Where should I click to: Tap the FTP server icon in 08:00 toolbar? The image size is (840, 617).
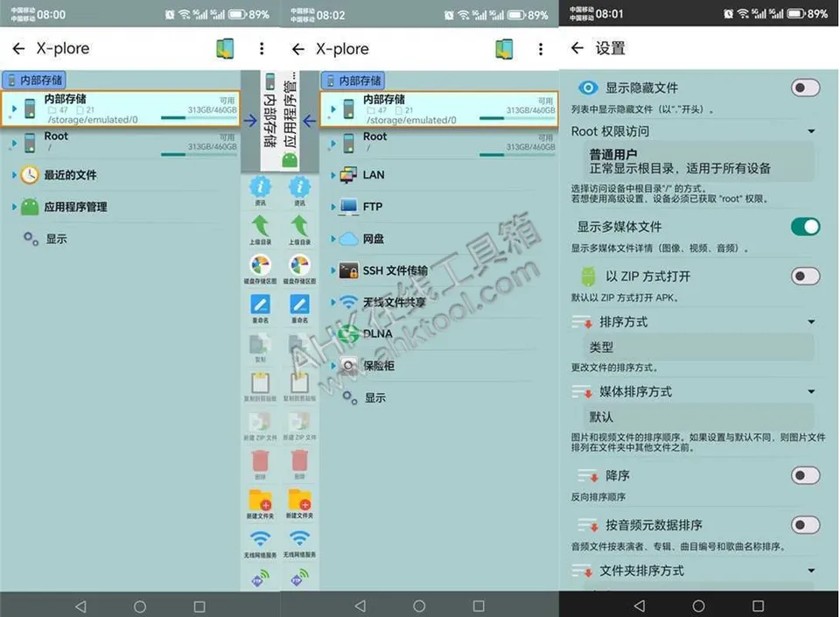point(261,578)
